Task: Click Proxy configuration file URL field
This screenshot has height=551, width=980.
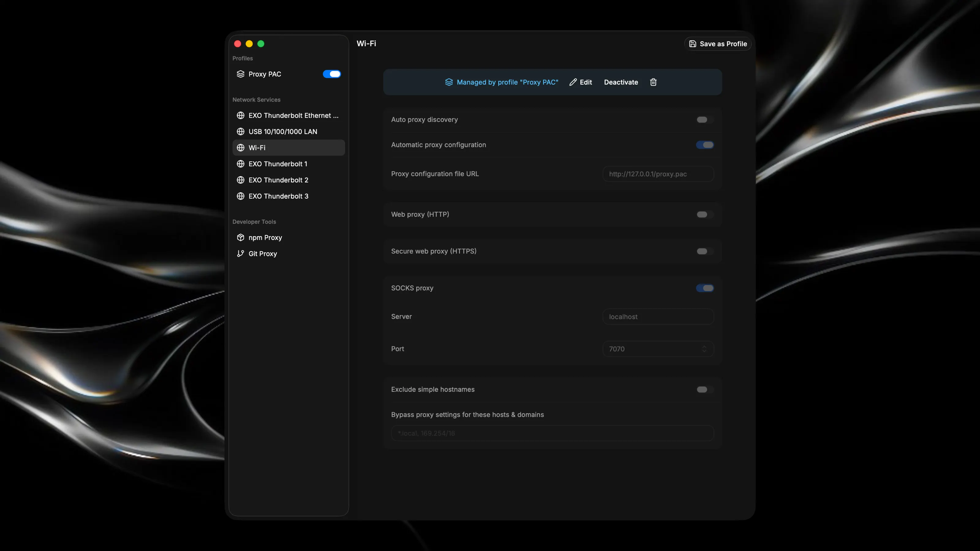Action: pyautogui.click(x=658, y=174)
